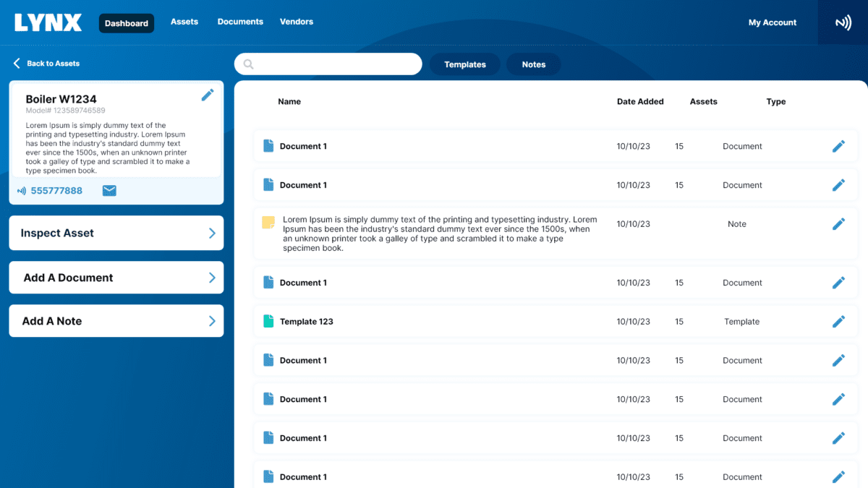Image resolution: width=868 pixels, height=488 pixels.
Task: Open Add A Note option
Action: pyautogui.click(x=116, y=321)
